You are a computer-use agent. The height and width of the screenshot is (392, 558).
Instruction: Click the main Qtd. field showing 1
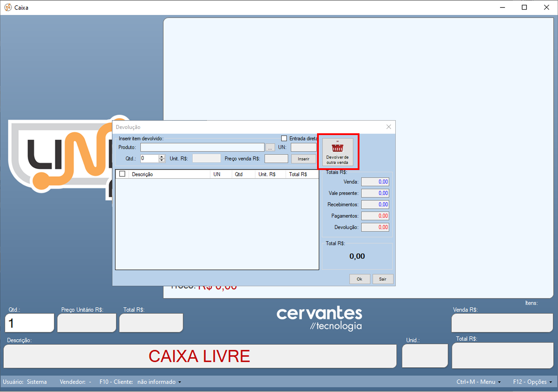tap(30, 323)
